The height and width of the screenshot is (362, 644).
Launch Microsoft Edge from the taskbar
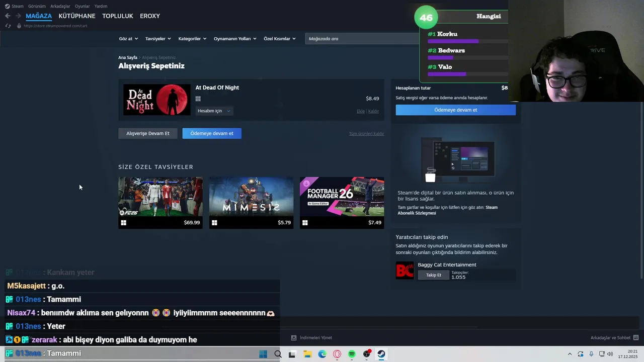(x=322, y=354)
